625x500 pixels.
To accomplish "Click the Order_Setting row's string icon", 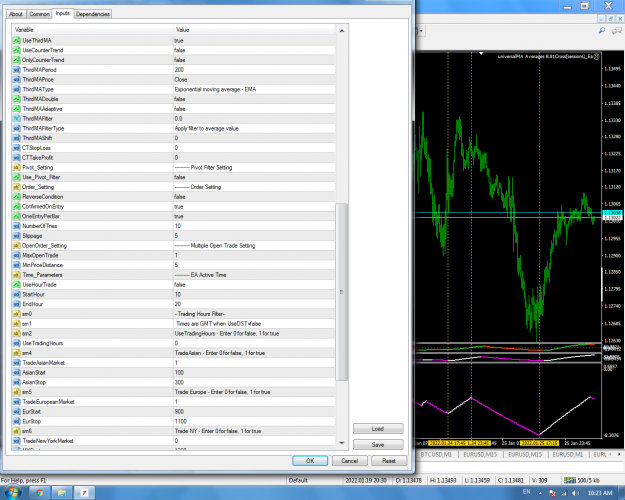I will click(x=16, y=187).
